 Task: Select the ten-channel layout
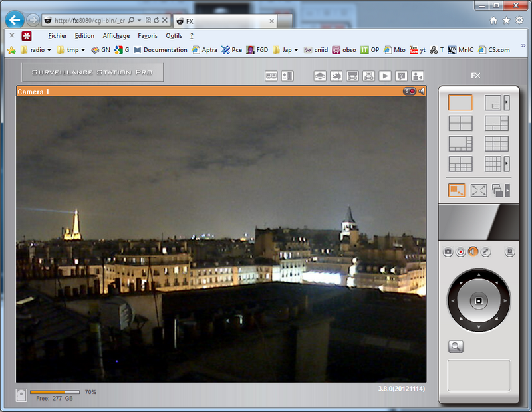[460, 164]
